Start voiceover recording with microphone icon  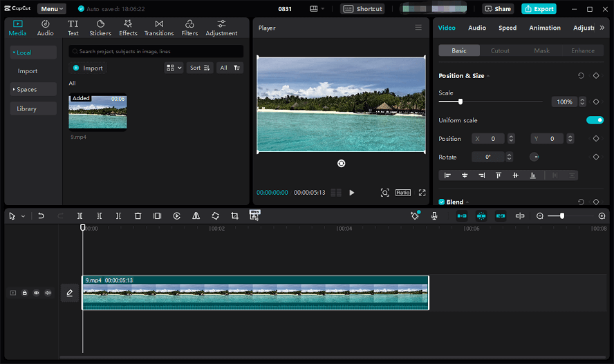point(434,215)
